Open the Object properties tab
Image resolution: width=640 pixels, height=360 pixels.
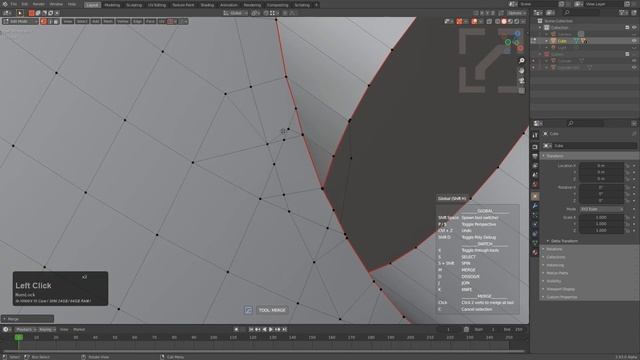[x=535, y=196]
